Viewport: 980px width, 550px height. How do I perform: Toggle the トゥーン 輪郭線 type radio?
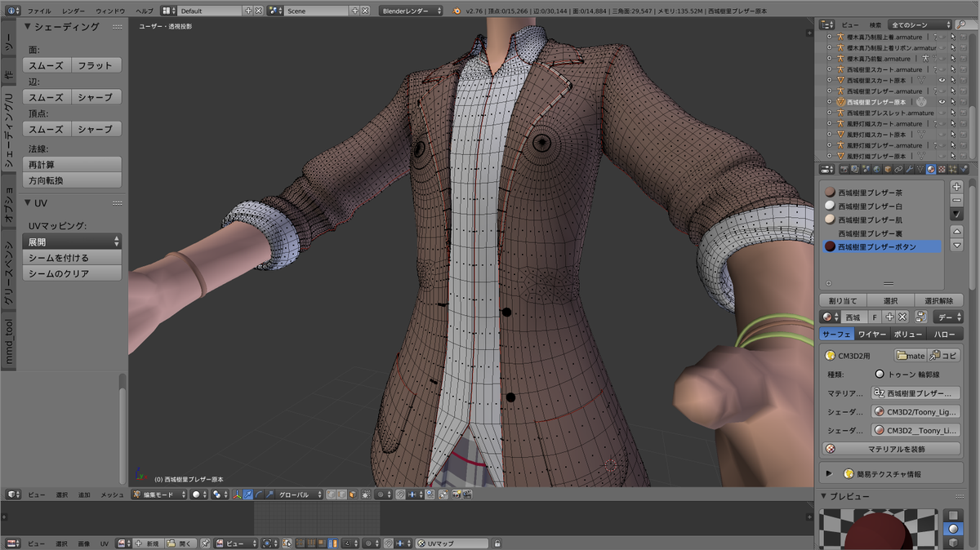click(x=880, y=374)
